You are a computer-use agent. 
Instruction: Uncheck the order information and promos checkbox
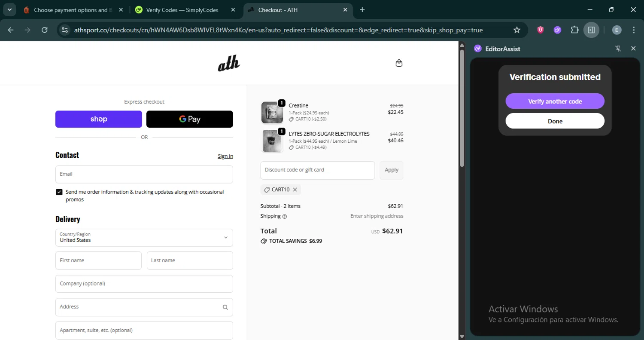59,192
